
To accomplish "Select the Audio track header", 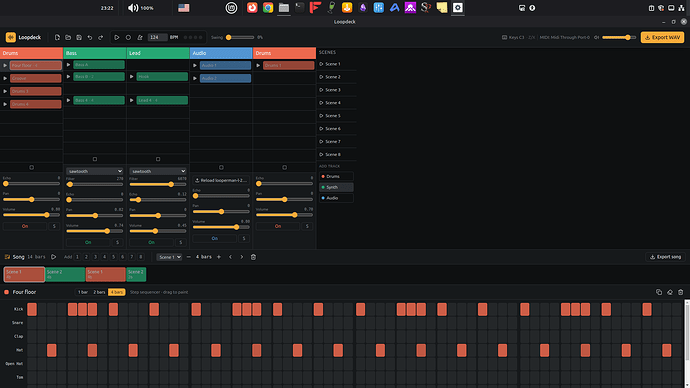I will [221, 53].
